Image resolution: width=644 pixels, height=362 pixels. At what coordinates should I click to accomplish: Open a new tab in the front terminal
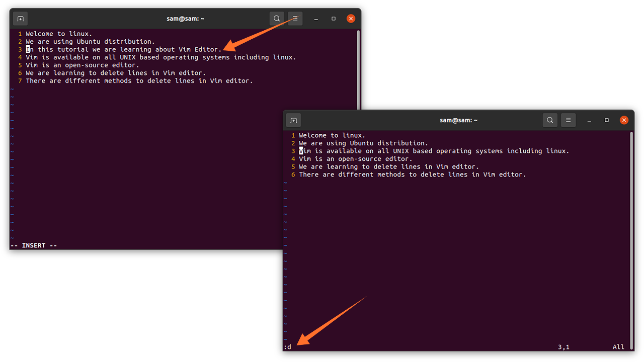(20, 19)
